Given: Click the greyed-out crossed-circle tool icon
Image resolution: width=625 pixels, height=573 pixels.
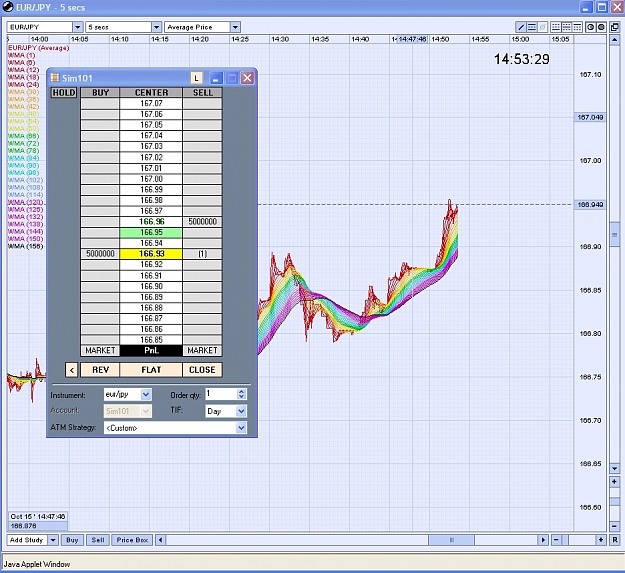Looking at the screenshot, I should point(542,27).
